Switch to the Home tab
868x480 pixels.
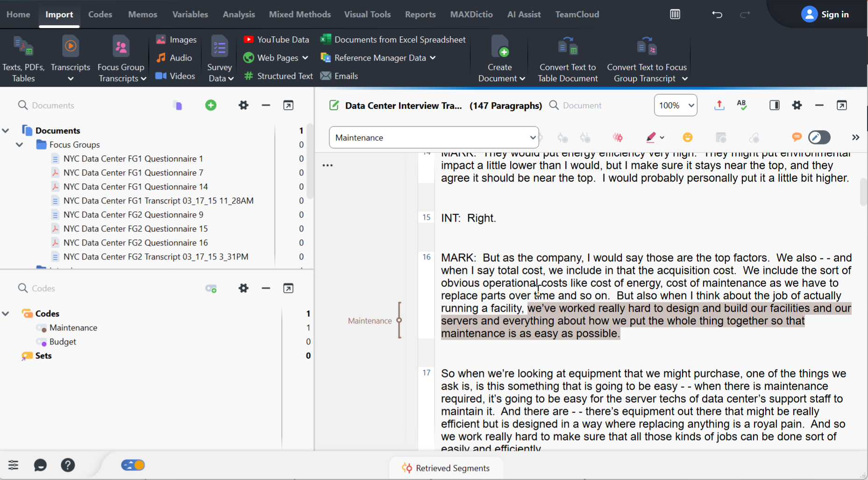[x=18, y=14]
